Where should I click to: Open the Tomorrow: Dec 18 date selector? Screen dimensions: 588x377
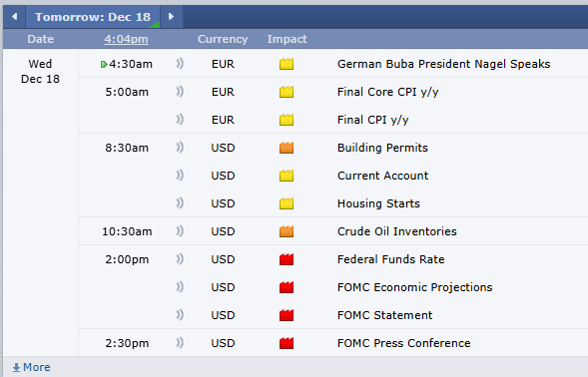pos(93,17)
